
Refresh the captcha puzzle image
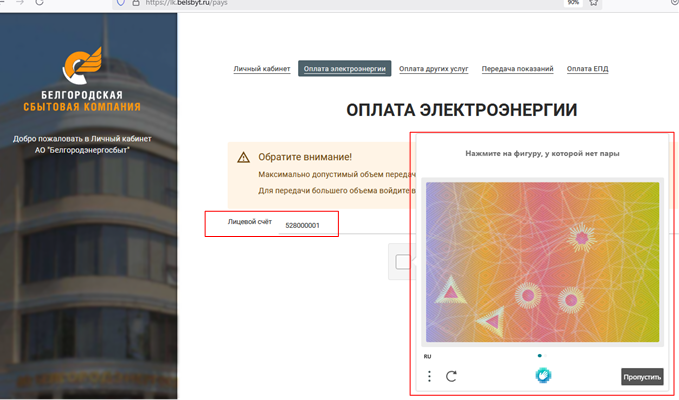[x=452, y=376]
